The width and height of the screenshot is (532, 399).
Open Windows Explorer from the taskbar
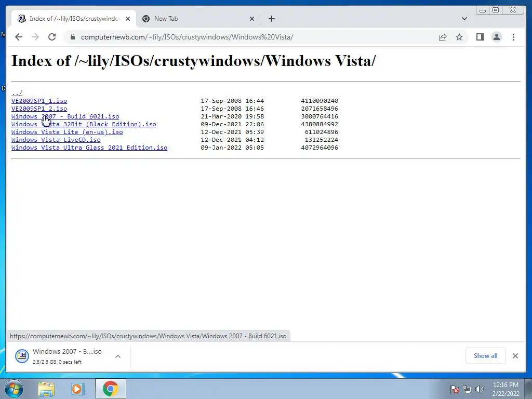tap(46, 389)
